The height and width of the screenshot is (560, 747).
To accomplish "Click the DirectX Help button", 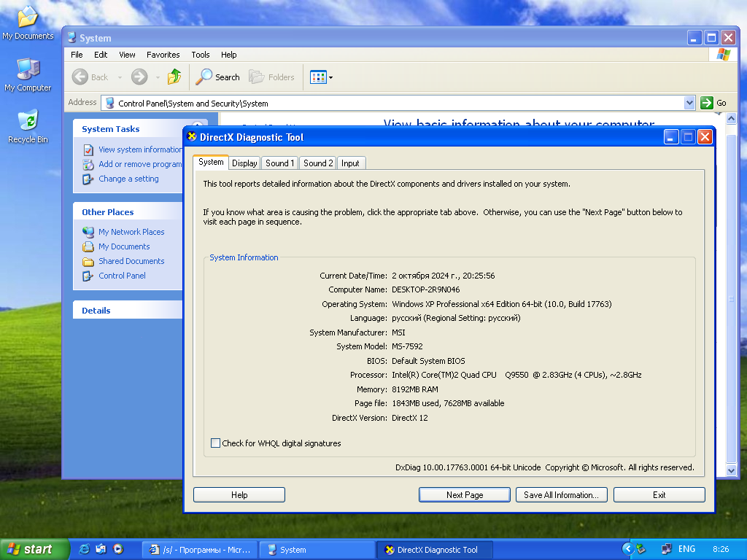I will tap(239, 495).
